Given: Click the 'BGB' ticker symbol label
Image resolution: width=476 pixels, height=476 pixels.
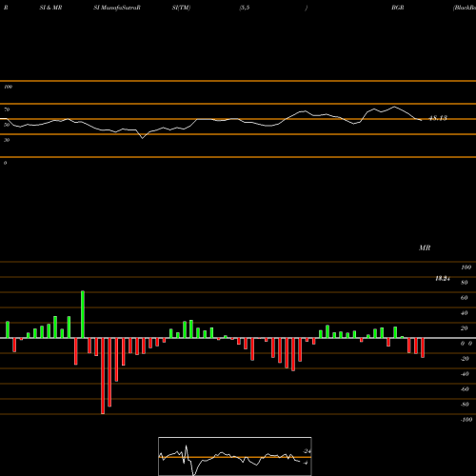Looking at the screenshot, I should point(398,8).
